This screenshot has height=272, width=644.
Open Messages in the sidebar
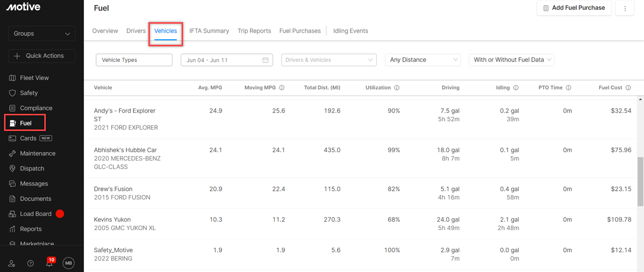tap(34, 183)
